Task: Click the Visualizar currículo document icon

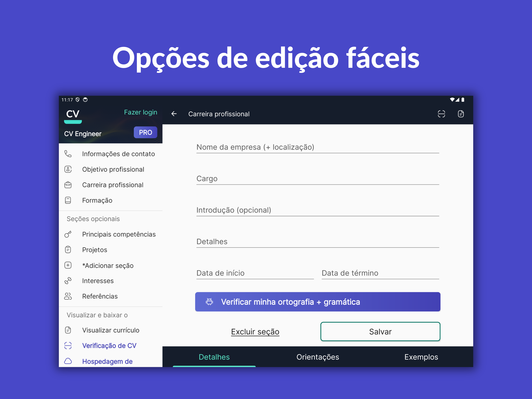Action: (x=68, y=330)
